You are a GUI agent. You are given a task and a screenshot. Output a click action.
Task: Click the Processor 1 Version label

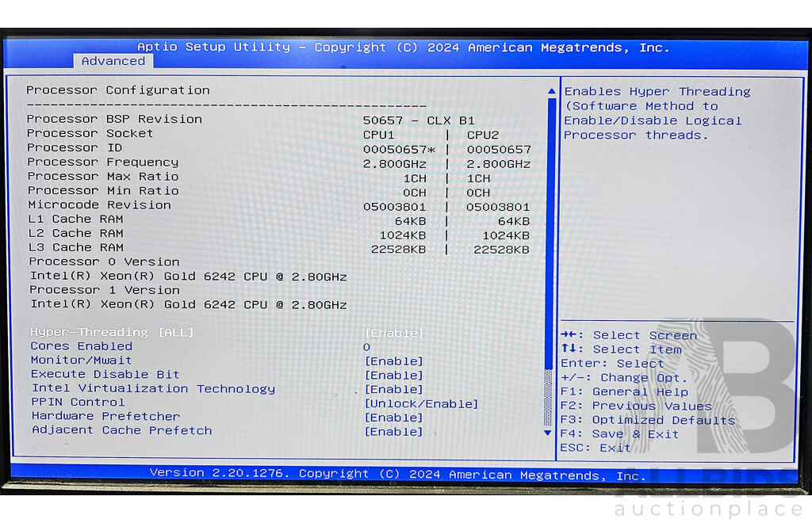pyautogui.click(x=105, y=290)
